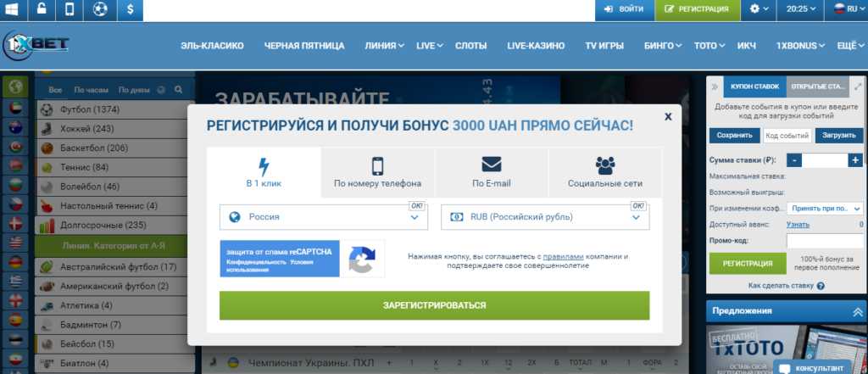Select Австралийский футбол (17)
The image size is (868, 374).
113,267
